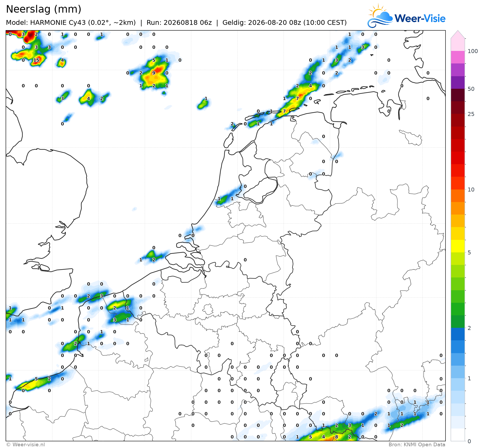Click the 8 mm value at the bottom edge
The image size is (486, 448).
[x=337, y=437]
